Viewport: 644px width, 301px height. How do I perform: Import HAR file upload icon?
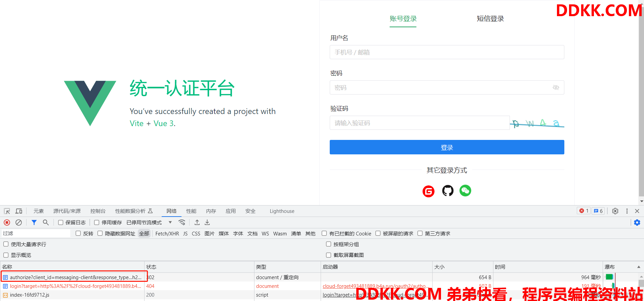197,222
